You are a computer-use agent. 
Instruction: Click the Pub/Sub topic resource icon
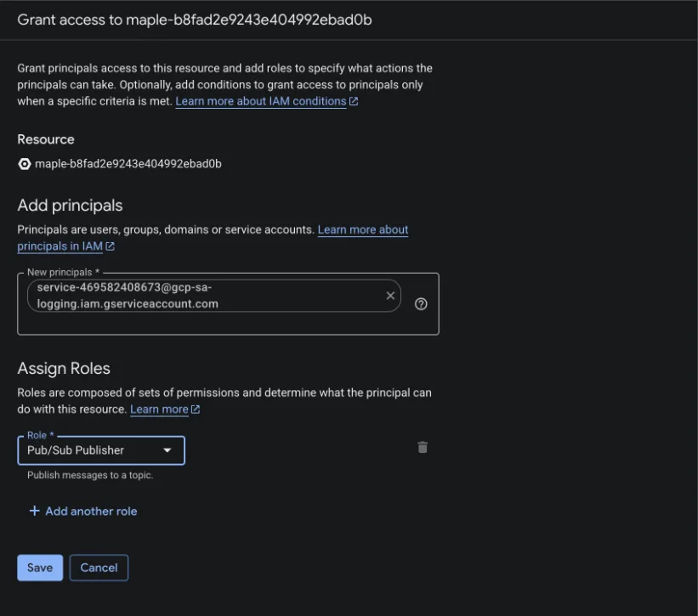pos(25,164)
